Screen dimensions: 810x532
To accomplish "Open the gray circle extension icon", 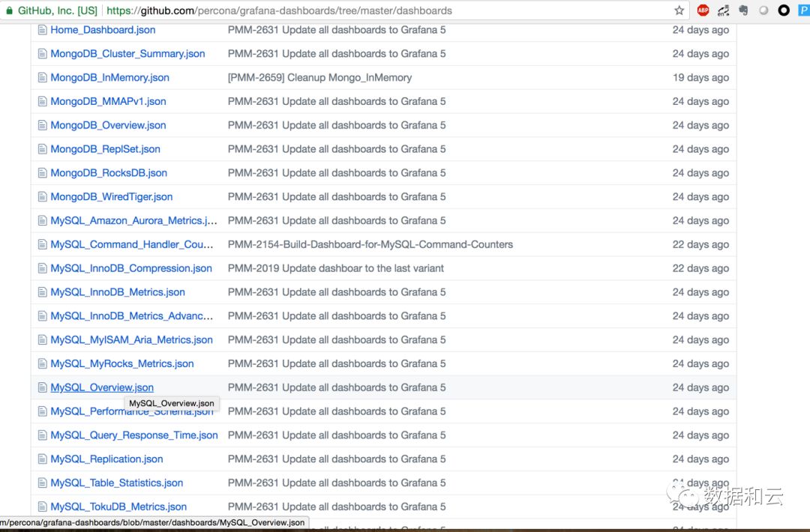I will (763, 10).
